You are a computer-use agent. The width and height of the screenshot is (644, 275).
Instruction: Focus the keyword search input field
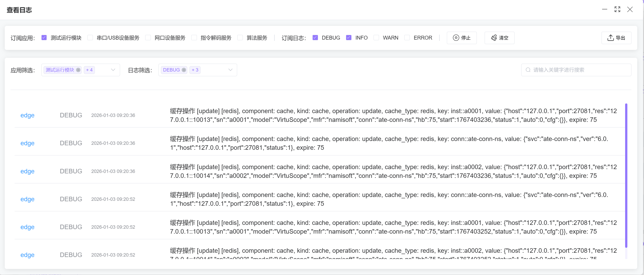(x=576, y=70)
